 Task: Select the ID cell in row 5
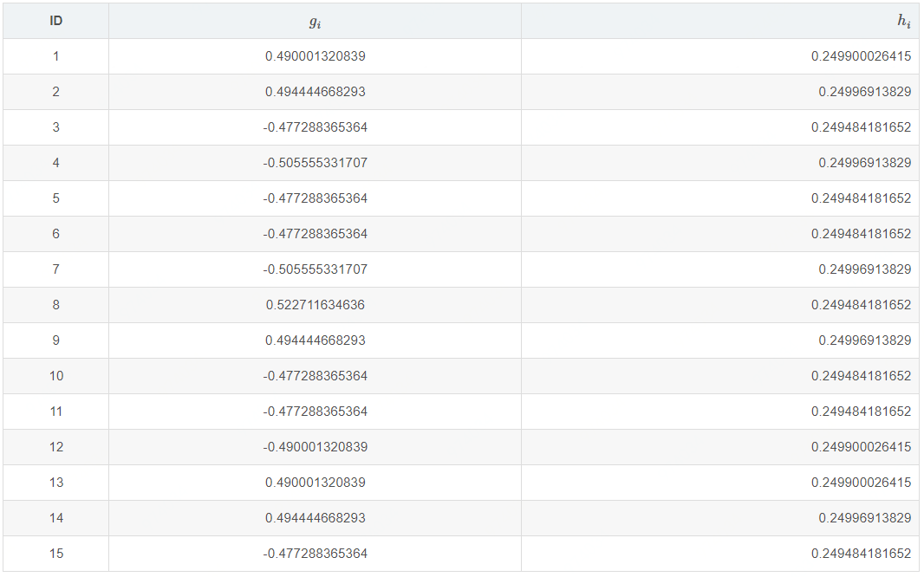[56, 198]
